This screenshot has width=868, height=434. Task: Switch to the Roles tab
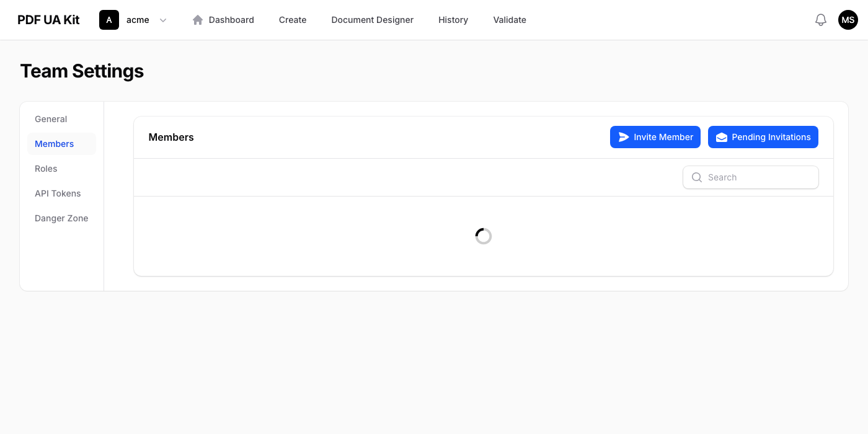46,168
